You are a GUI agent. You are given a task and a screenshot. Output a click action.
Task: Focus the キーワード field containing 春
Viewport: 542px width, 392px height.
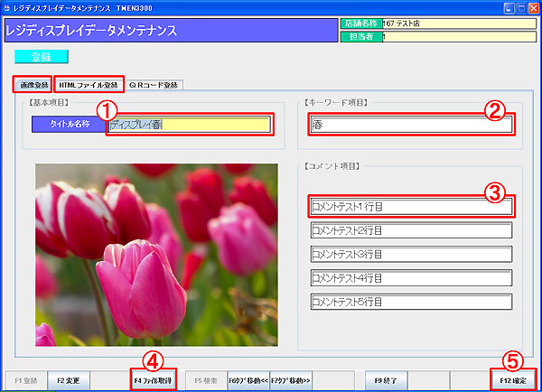pos(411,125)
